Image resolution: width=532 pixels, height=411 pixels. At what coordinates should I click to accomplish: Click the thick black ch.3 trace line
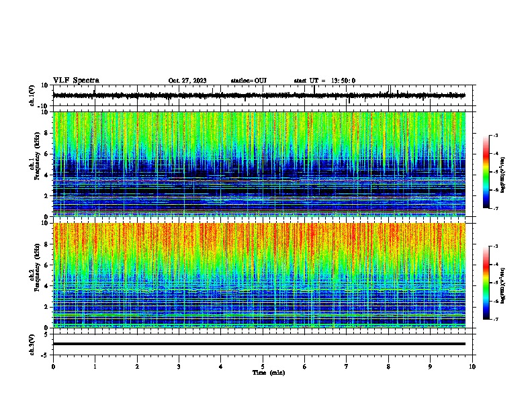tap(259, 344)
